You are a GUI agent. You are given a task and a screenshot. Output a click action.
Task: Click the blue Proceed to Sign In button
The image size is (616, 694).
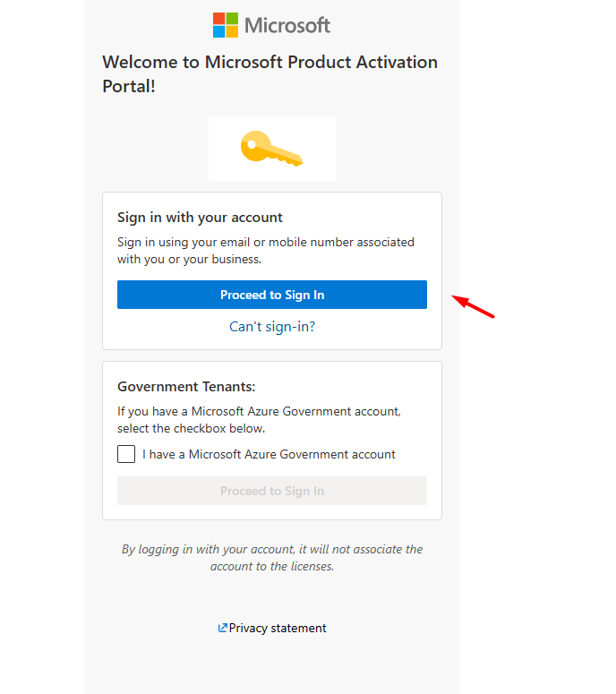272,295
